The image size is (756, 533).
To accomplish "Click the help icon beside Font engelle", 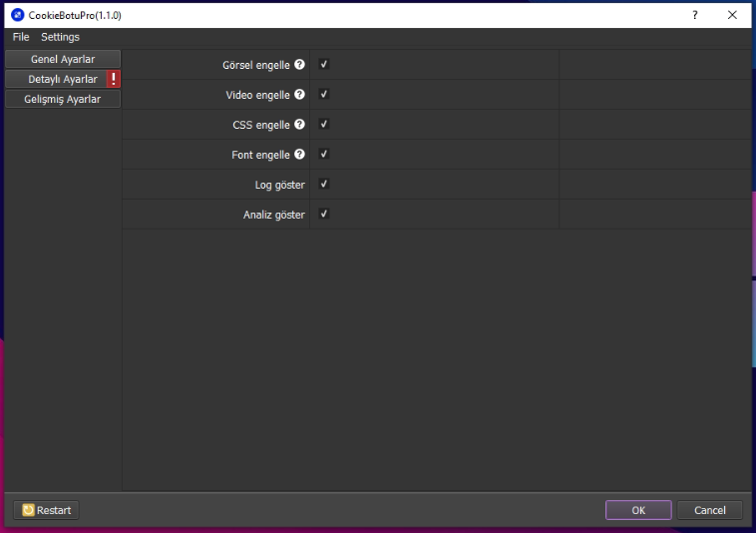I will (299, 155).
